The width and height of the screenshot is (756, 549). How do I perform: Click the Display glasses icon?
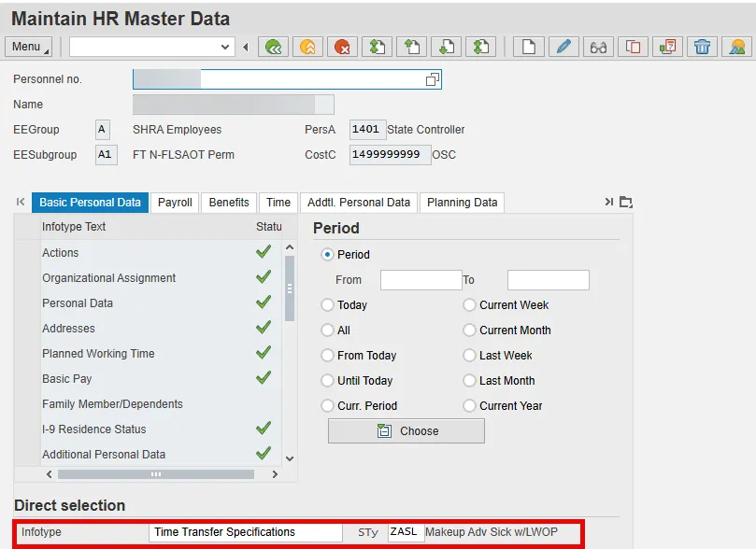click(598, 48)
